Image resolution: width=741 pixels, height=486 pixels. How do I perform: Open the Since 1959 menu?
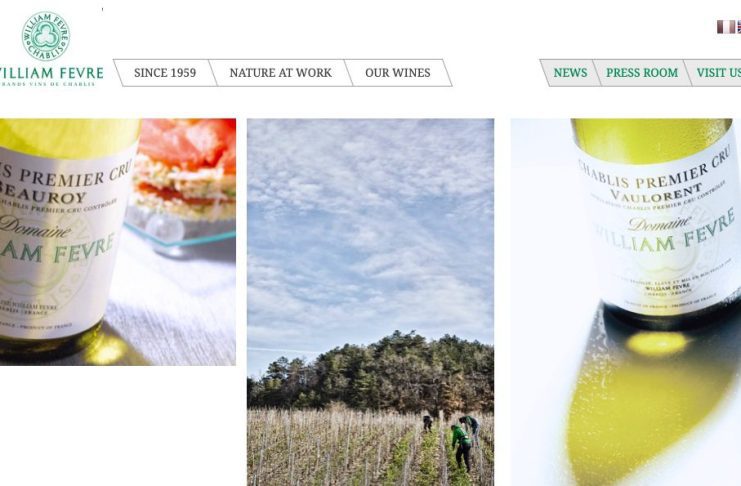(165, 73)
